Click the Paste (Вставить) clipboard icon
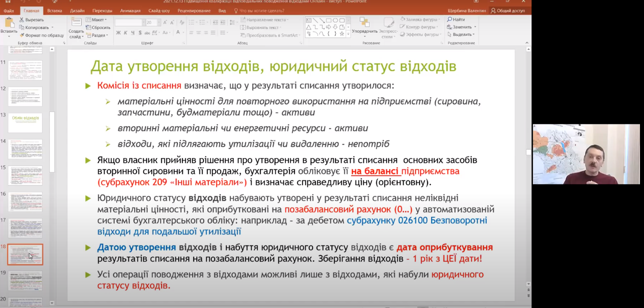Image resolution: width=644 pixels, height=308 pixels. (9, 23)
